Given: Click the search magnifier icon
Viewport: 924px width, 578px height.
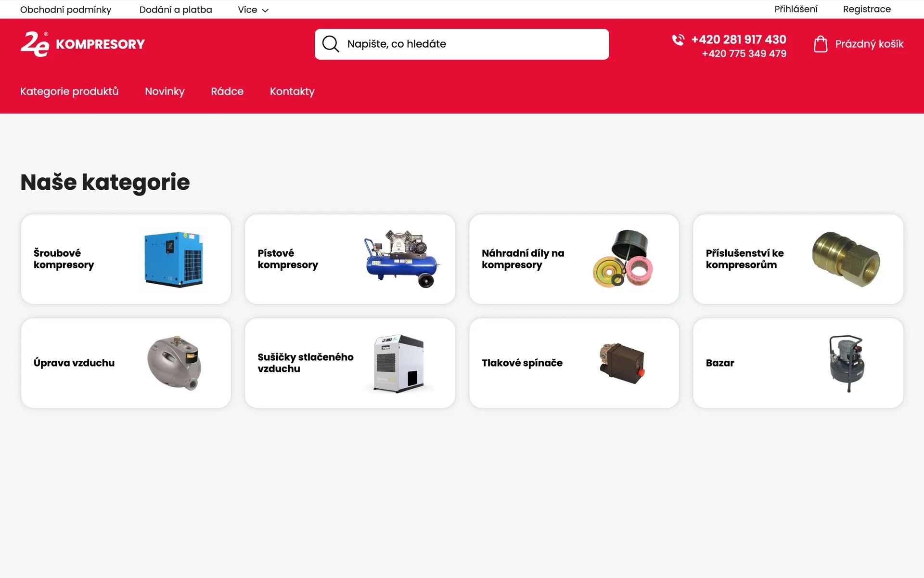Looking at the screenshot, I should click(x=331, y=44).
